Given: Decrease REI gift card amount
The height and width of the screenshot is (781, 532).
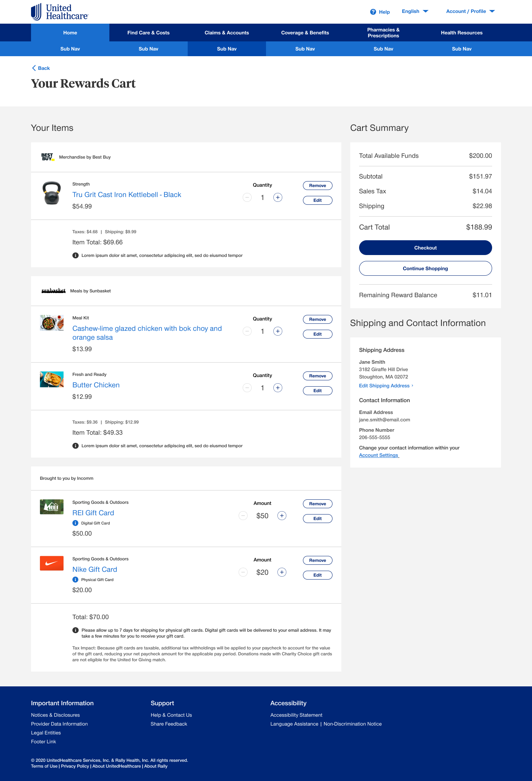Looking at the screenshot, I should (243, 516).
